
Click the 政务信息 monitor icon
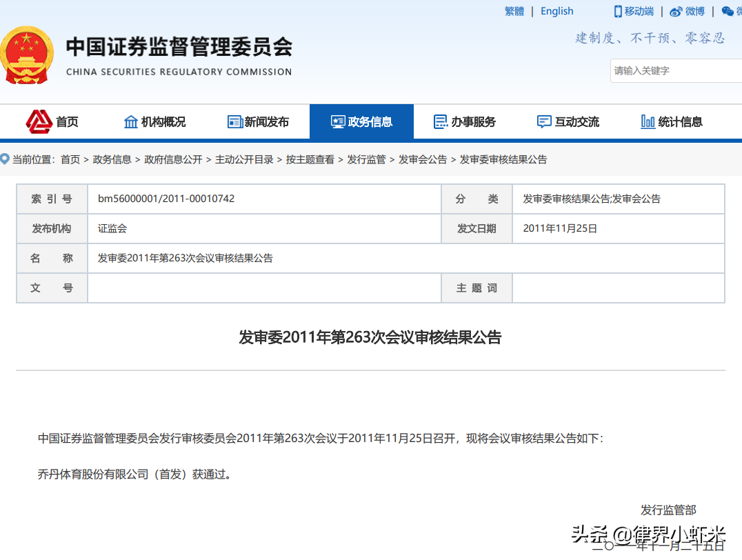point(337,121)
